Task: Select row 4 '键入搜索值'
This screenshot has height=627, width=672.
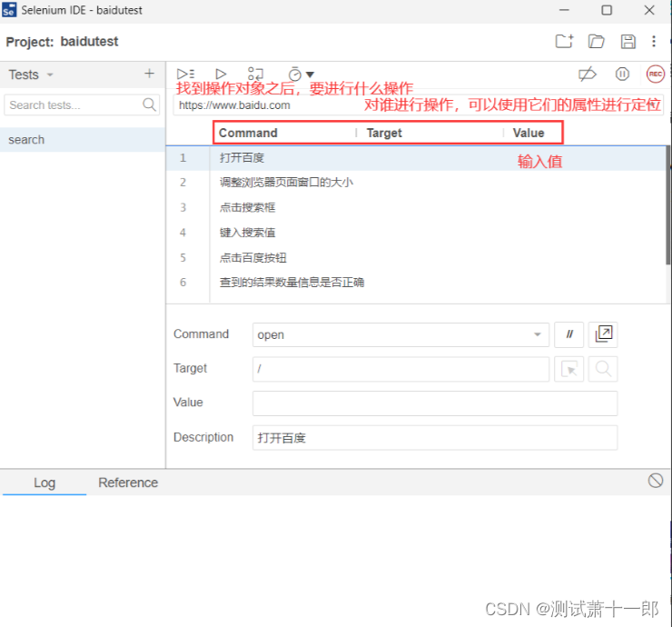Action: pos(416,233)
